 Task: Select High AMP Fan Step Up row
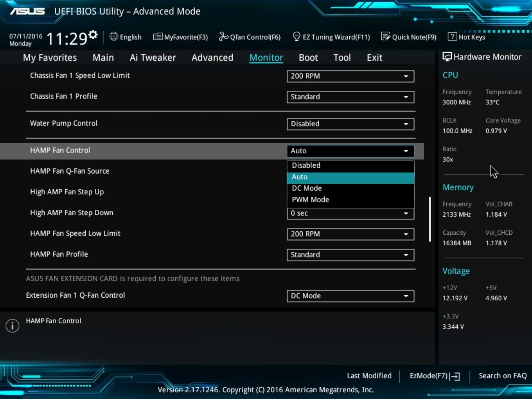click(x=67, y=192)
